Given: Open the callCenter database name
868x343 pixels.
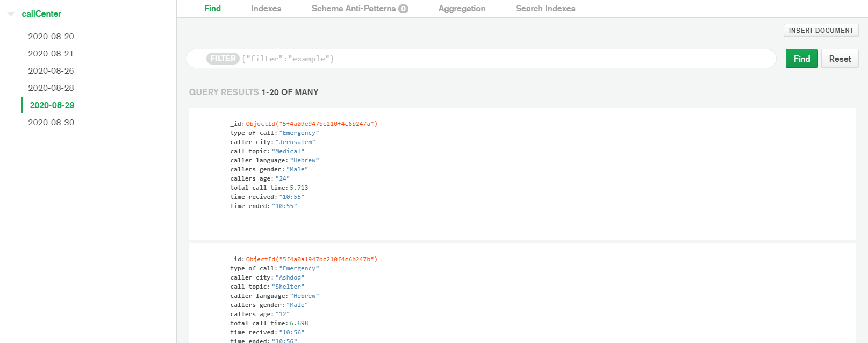Looking at the screenshot, I should click(x=41, y=14).
